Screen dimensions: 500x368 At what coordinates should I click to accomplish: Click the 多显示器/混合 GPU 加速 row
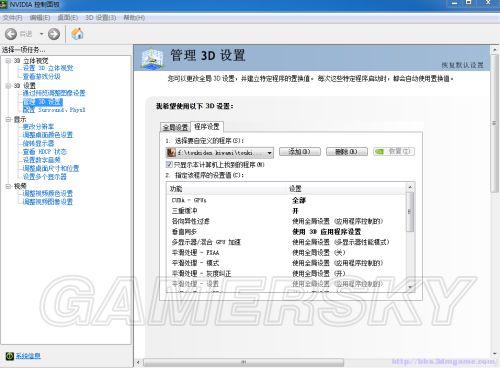pos(287,242)
